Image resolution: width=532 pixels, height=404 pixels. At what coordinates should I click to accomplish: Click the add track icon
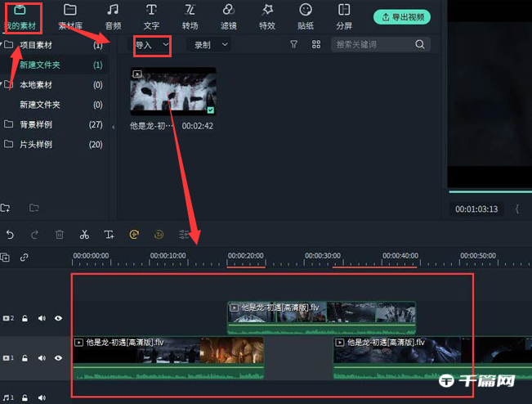pyautogui.click(x=5, y=258)
